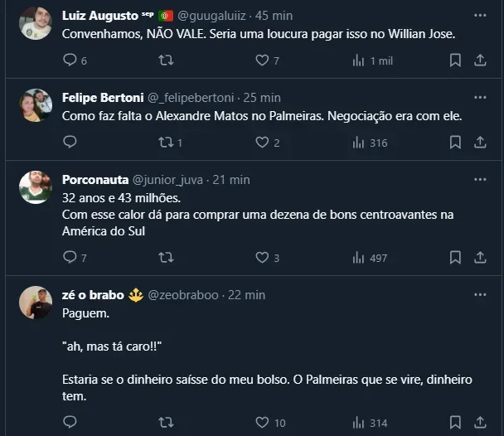View analytics for Felipe Bertoni's tweet
504x436 pixels.
359,143
